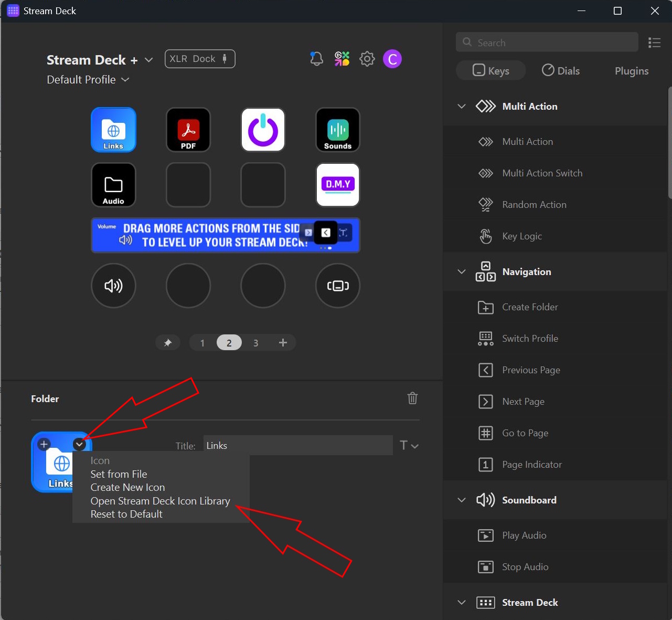
Task: Click the Previous Page arrow icon
Action: tap(486, 370)
